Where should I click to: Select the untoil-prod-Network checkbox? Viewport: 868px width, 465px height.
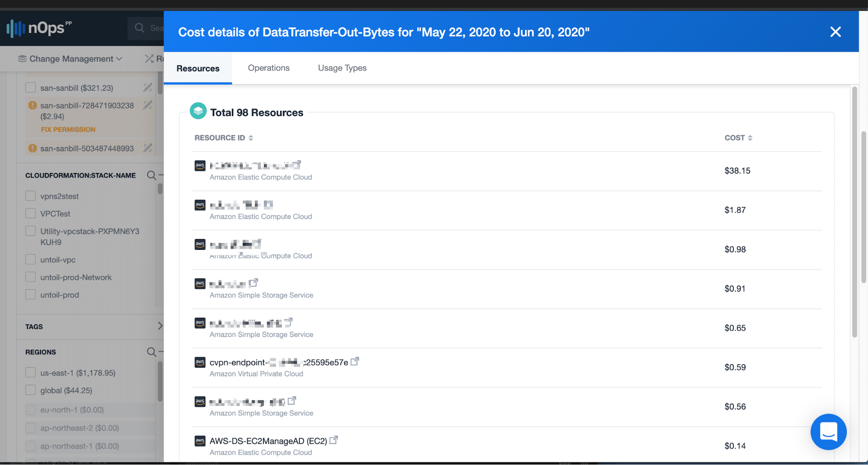click(30, 277)
